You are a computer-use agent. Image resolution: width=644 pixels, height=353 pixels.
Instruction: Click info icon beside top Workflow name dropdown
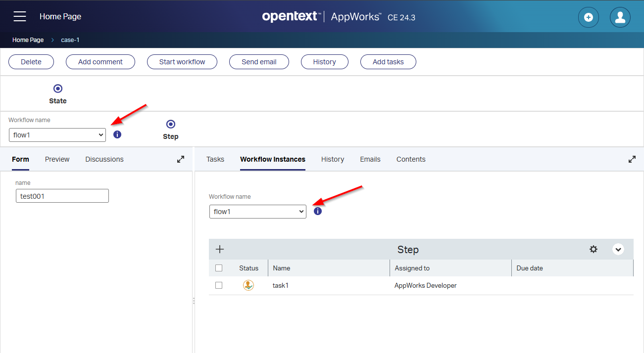click(117, 134)
